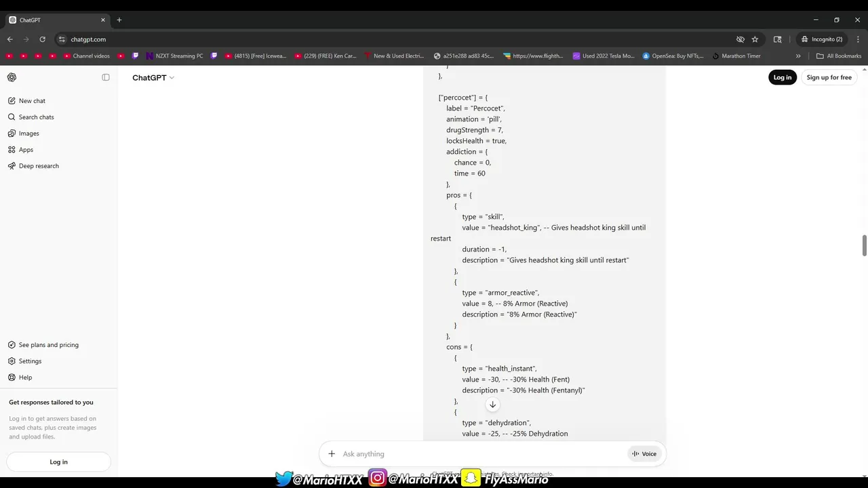
Task: Start a New chat
Action: coord(32,101)
